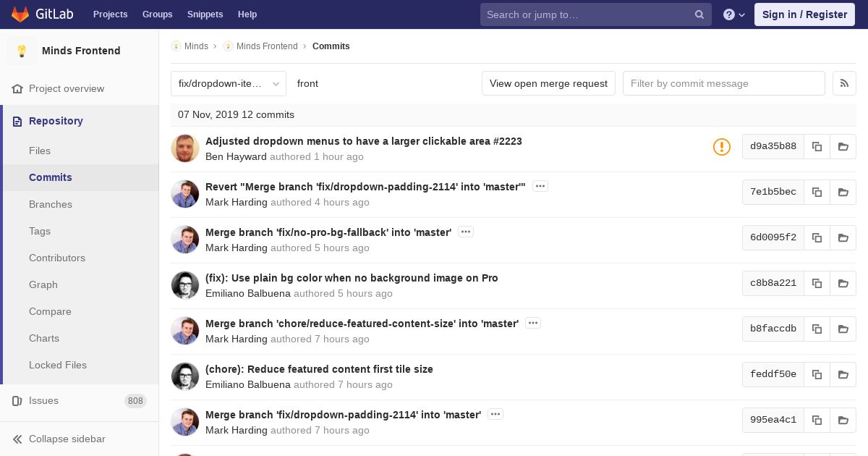Screen dimensions: 868x456
Task: Click the search magnifier icon
Action: coord(699,14)
